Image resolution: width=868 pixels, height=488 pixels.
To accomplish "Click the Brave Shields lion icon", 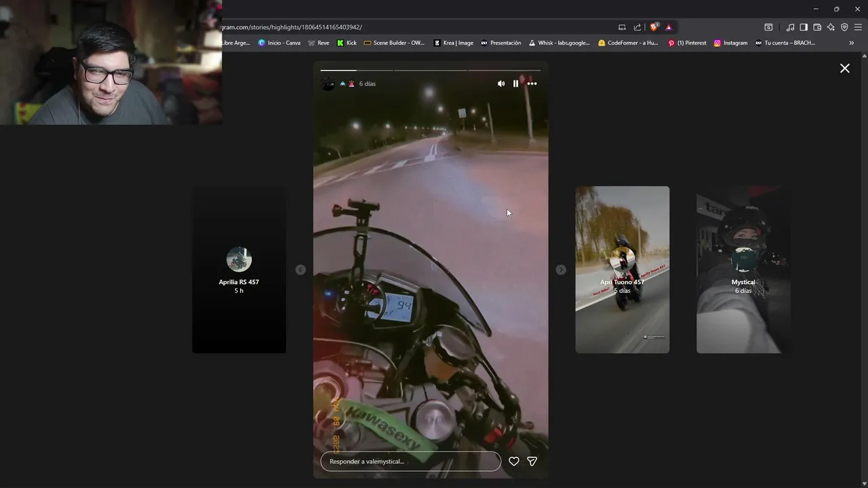I will point(654,27).
